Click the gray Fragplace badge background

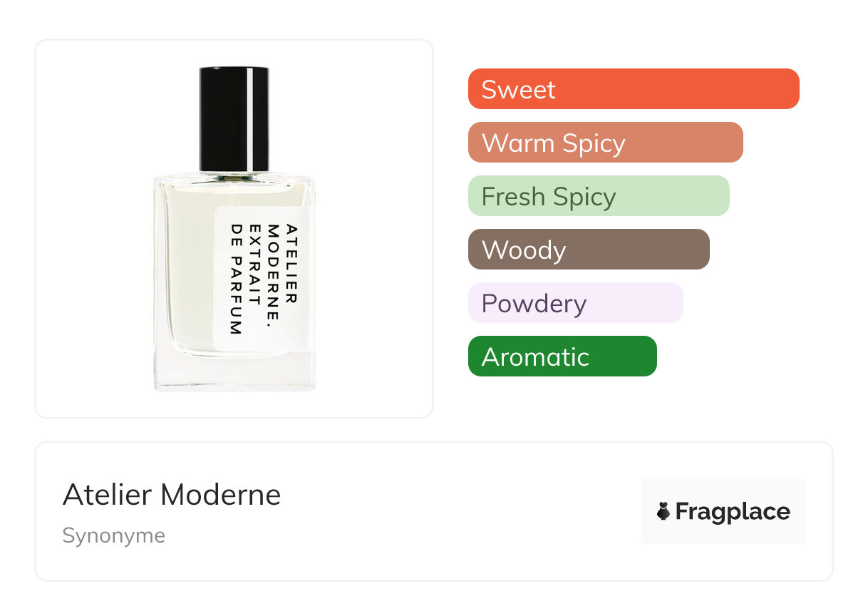[x=723, y=511]
